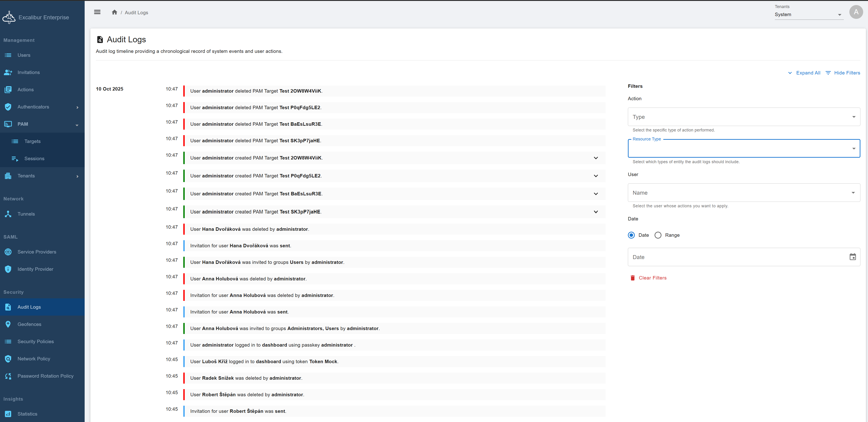Go to Security Policies page
The height and width of the screenshot is (422, 868).
[x=35, y=342]
